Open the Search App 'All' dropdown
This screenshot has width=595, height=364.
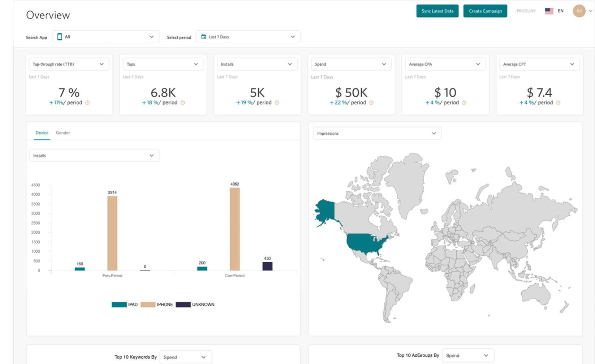(106, 37)
